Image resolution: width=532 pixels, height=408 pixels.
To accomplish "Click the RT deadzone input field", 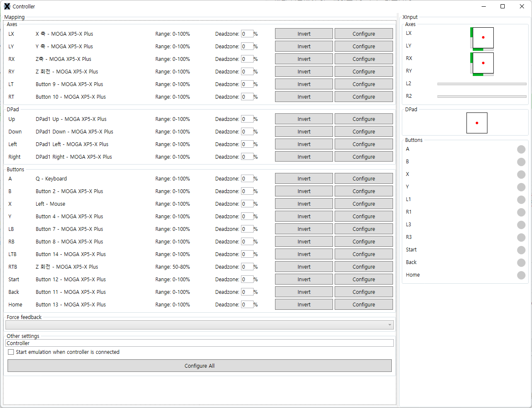I will pyautogui.click(x=247, y=97).
